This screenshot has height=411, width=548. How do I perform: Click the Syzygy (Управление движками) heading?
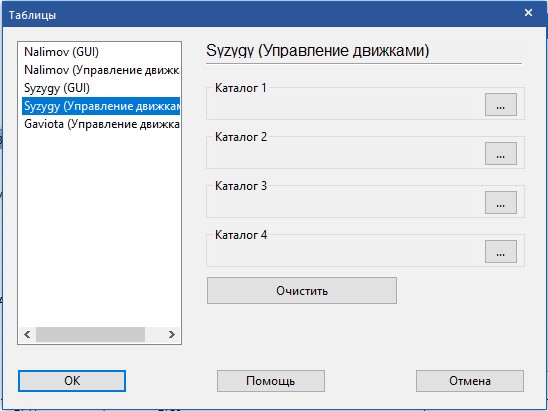pos(317,51)
